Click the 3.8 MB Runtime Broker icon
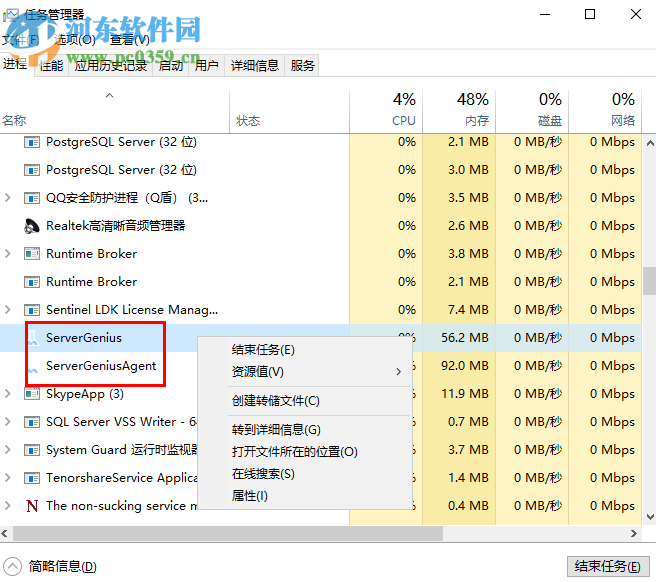The width and height of the screenshot is (656, 582). [32, 254]
